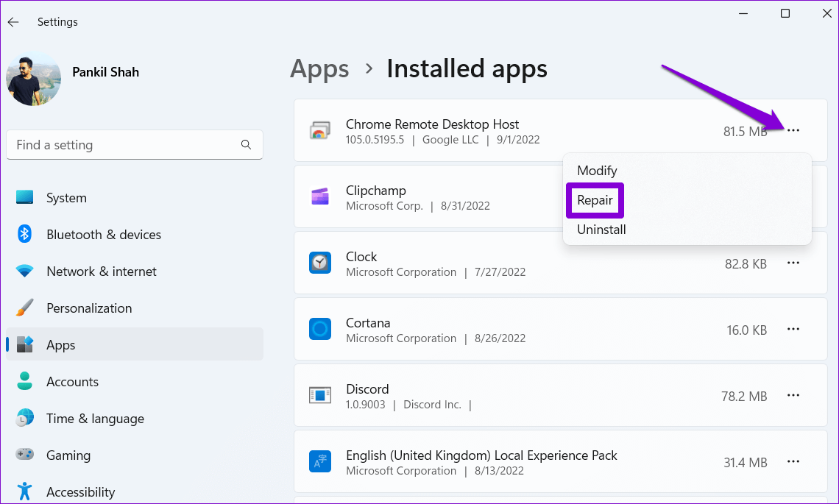Screen dimensions: 839x504
Task: Click the Clipchamp app icon
Action: pos(320,196)
